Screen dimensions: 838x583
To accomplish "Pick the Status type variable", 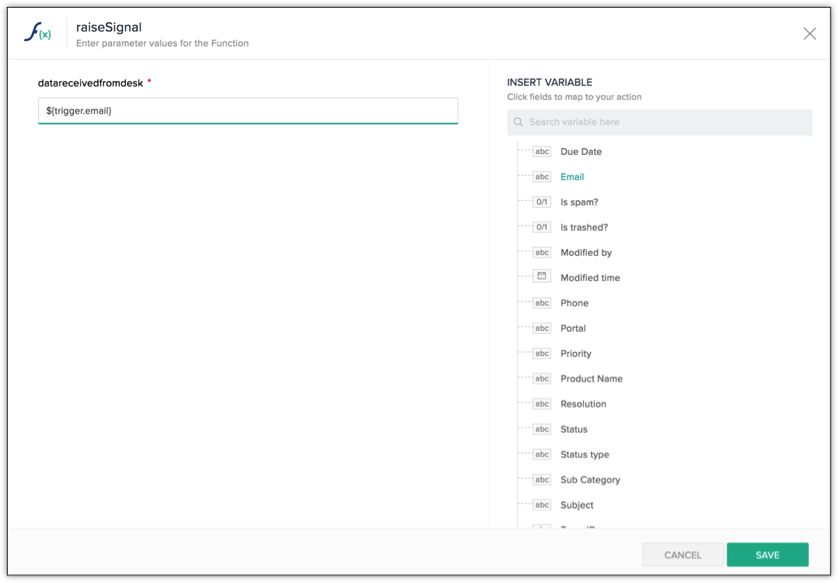I will point(584,455).
